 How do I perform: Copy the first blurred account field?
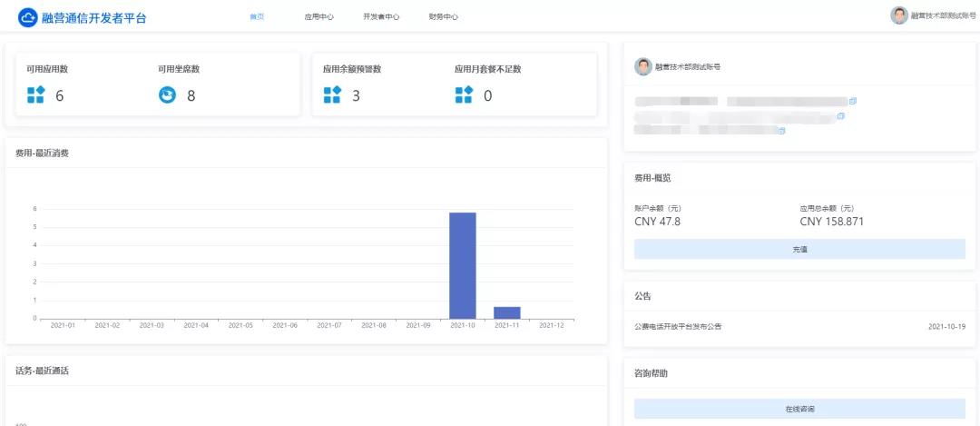point(853,101)
